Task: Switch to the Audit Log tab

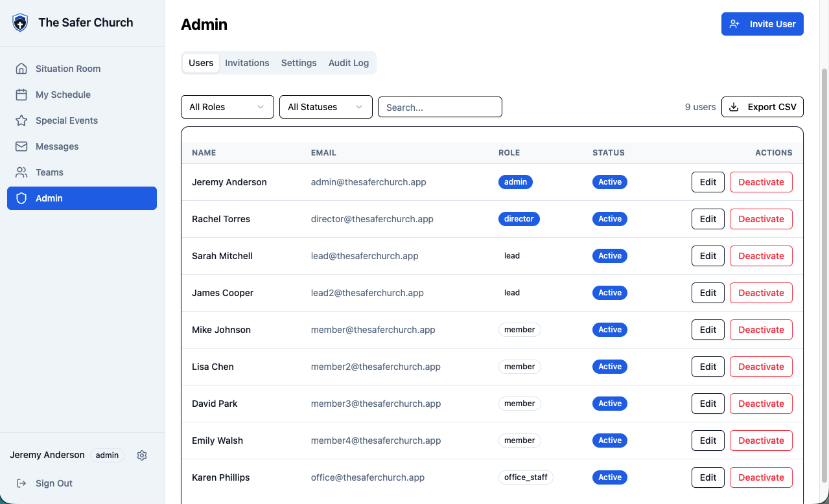Action: click(349, 63)
